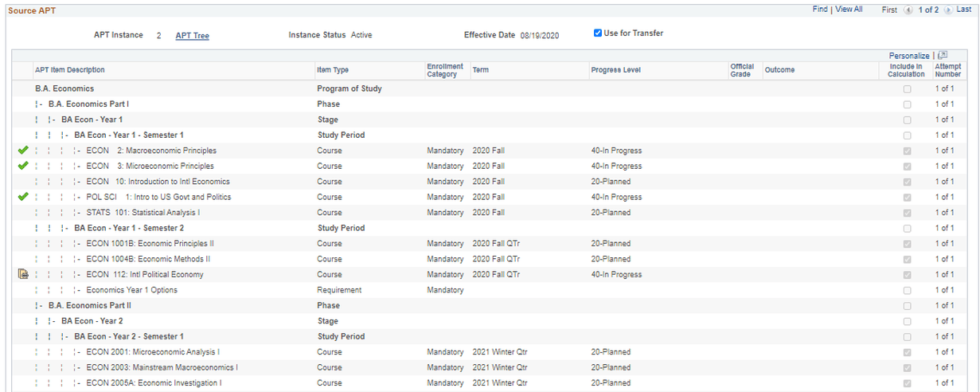
Task: Select BA Econ - Year 1 - Semester 2 row
Action: (x=129, y=228)
